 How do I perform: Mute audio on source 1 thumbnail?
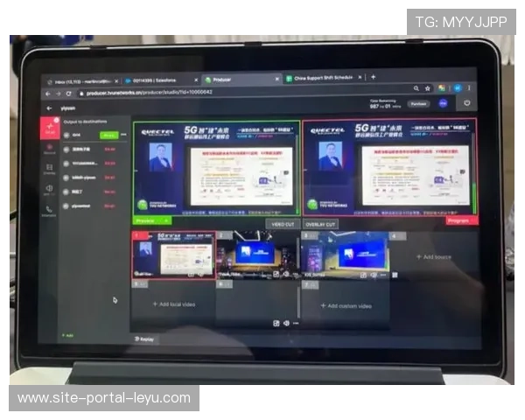coord(201,275)
